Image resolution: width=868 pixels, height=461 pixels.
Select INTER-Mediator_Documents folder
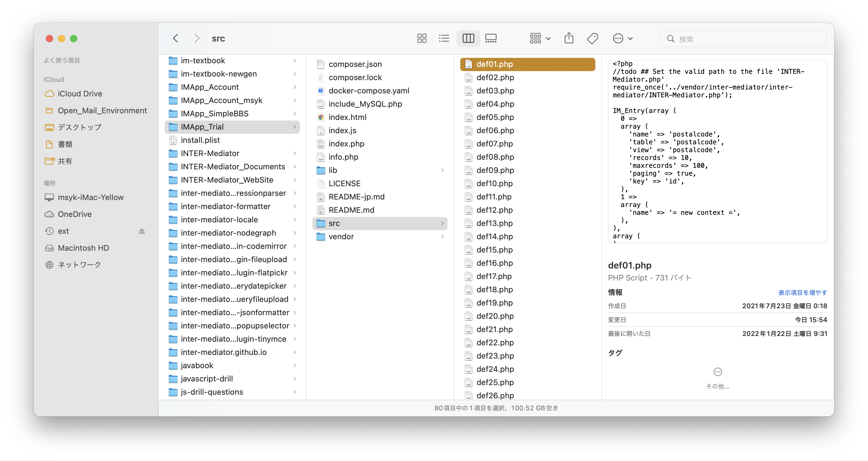pyautogui.click(x=232, y=166)
